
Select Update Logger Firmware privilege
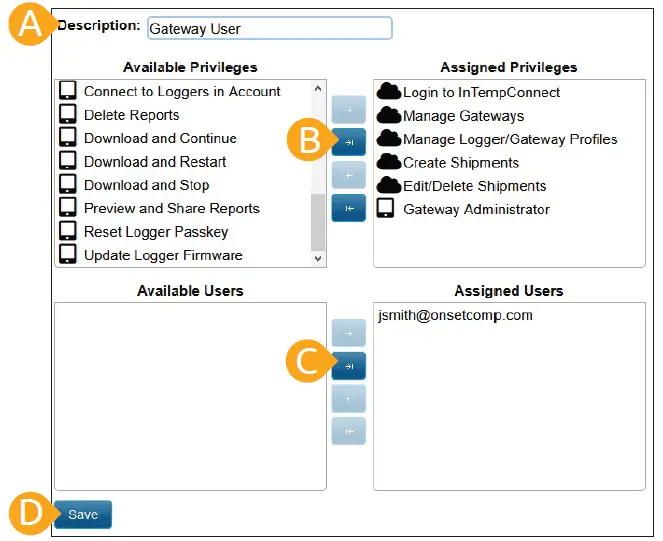pos(184,255)
